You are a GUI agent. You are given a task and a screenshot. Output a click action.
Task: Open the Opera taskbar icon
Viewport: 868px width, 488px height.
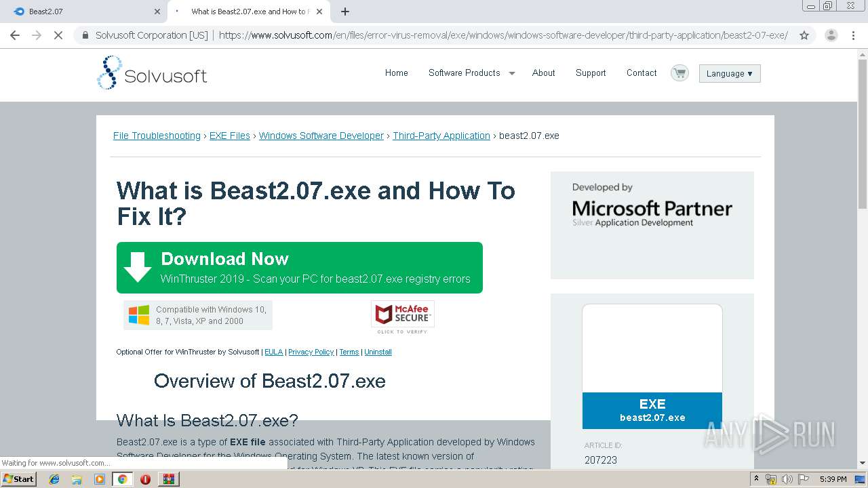click(x=145, y=479)
